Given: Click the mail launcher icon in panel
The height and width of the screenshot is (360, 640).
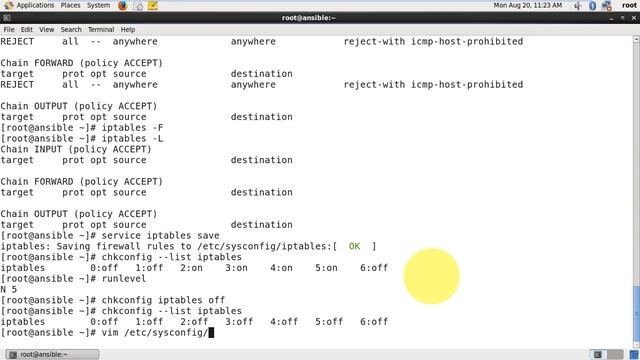Looking at the screenshot, I should pyautogui.click(x=138, y=6).
